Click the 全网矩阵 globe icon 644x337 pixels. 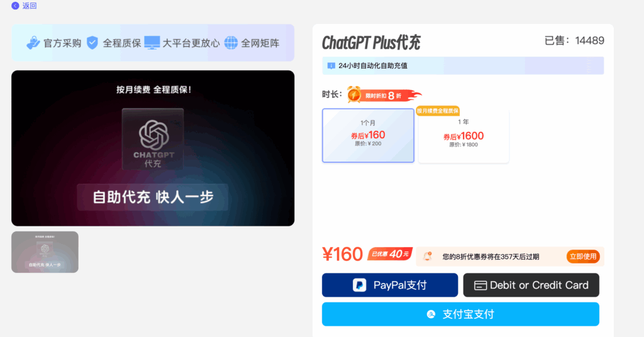[x=231, y=43]
